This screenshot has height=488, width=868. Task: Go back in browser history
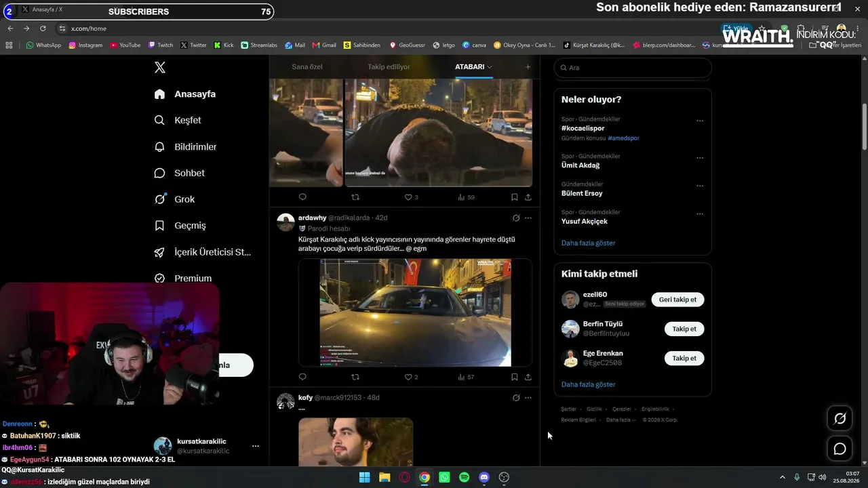pos(10,28)
